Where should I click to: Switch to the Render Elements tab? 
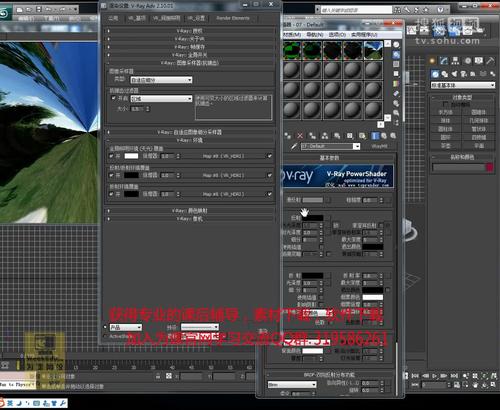(x=233, y=18)
